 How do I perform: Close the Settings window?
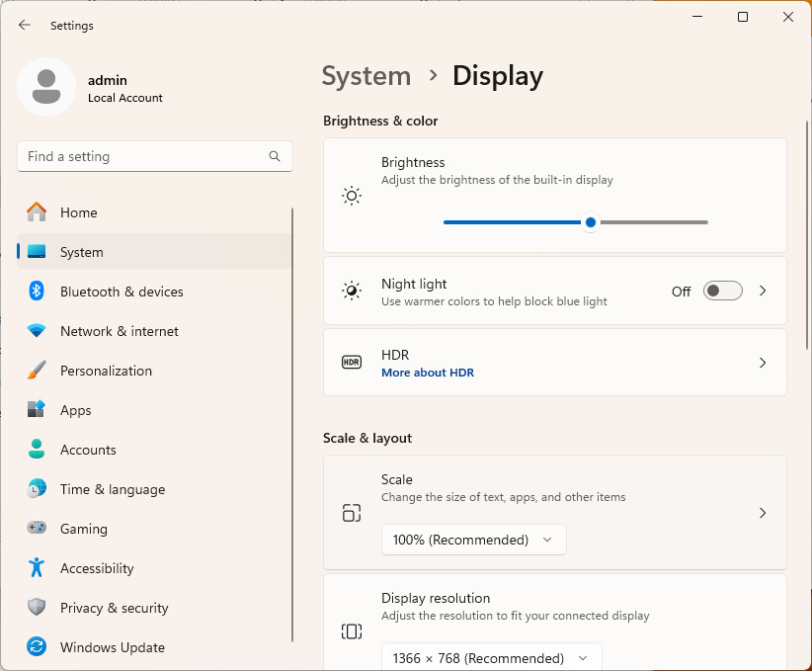point(788,17)
